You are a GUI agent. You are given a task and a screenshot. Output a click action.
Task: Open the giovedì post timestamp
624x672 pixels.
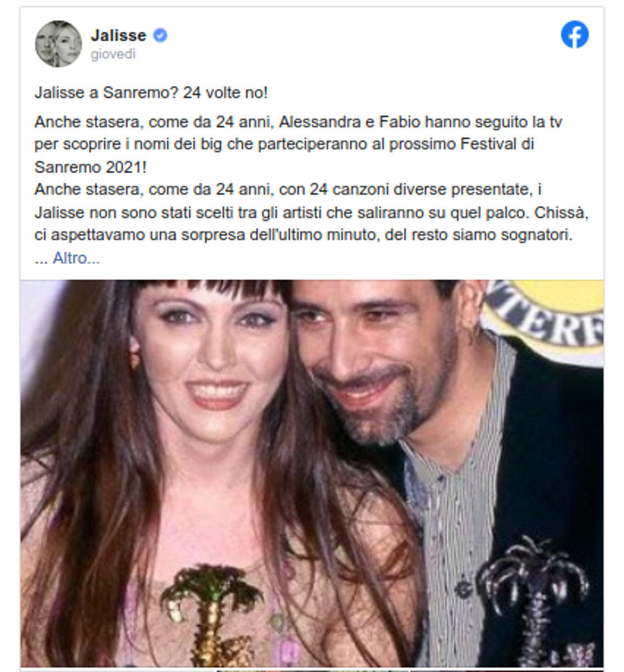[x=113, y=54]
